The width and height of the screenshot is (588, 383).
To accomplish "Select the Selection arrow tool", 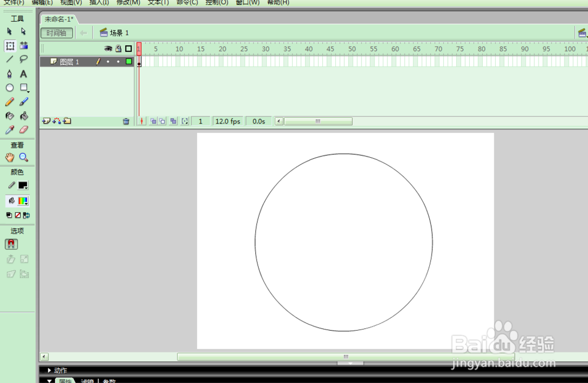I will pos(9,32).
